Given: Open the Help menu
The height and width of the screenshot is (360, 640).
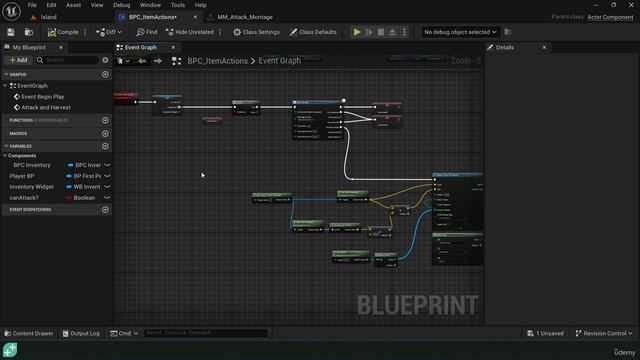Looking at the screenshot, I should pos(200,5).
